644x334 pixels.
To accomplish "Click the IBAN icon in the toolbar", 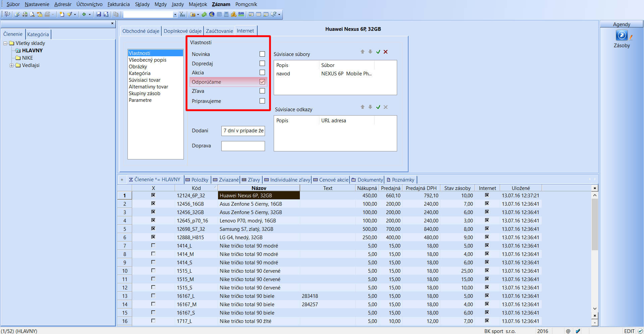I will click(241, 14).
